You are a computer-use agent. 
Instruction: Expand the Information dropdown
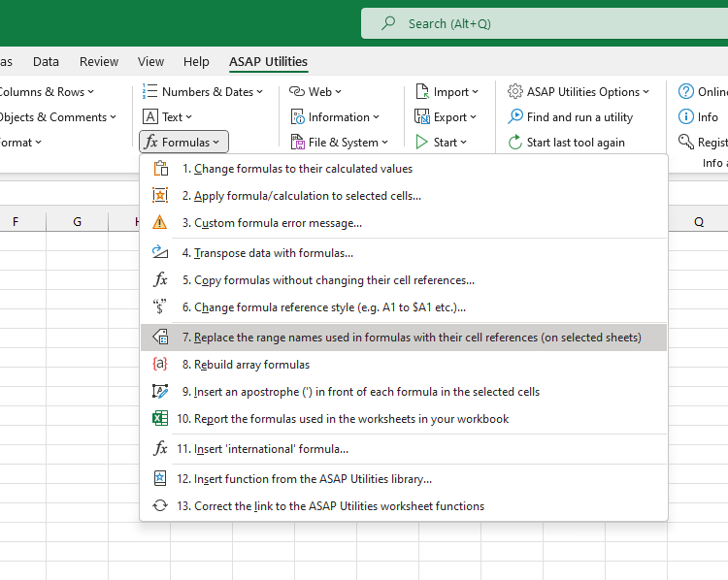[x=335, y=117]
